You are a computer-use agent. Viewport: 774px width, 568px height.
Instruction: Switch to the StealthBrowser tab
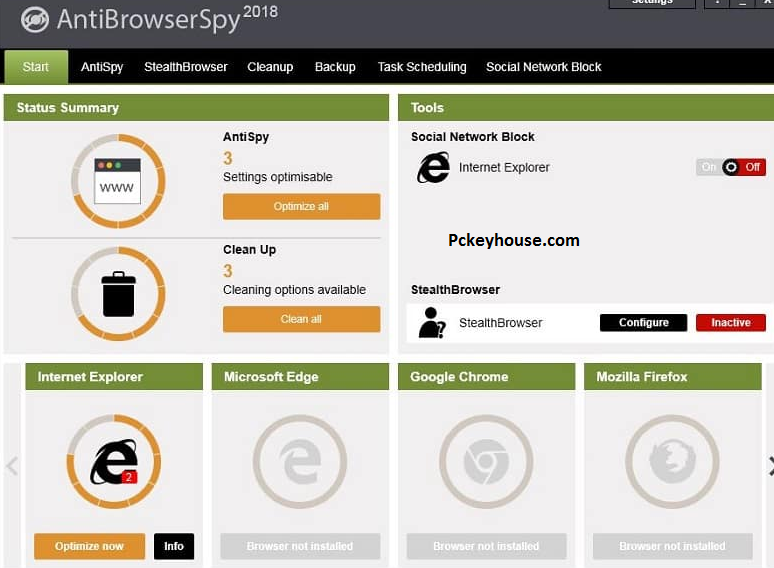[x=186, y=67]
